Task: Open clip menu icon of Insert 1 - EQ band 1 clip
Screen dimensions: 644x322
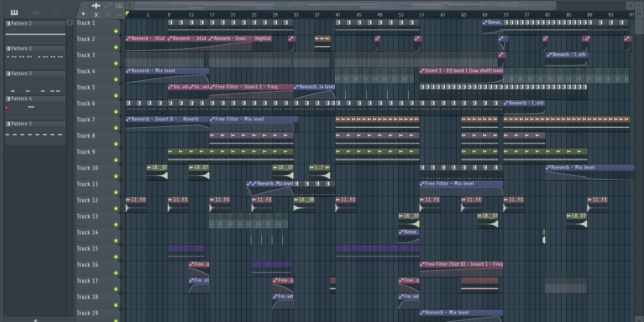Action: [x=422, y=71]
